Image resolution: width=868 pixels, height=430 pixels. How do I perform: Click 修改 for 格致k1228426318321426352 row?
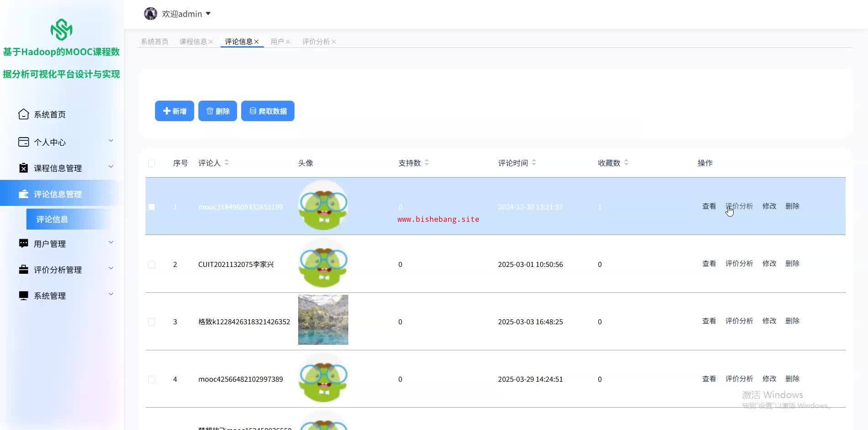769,321
